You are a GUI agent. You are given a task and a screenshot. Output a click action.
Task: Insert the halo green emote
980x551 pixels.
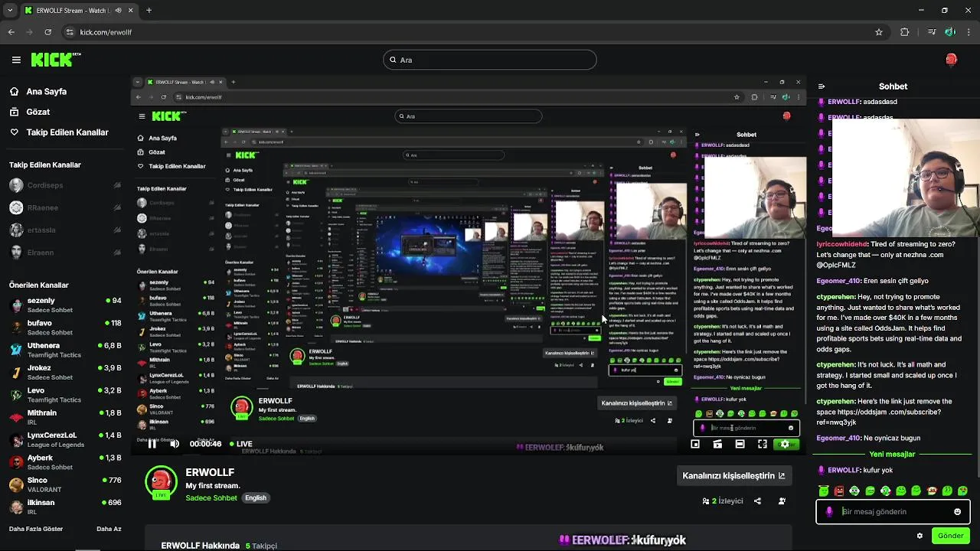pos(824,491)
